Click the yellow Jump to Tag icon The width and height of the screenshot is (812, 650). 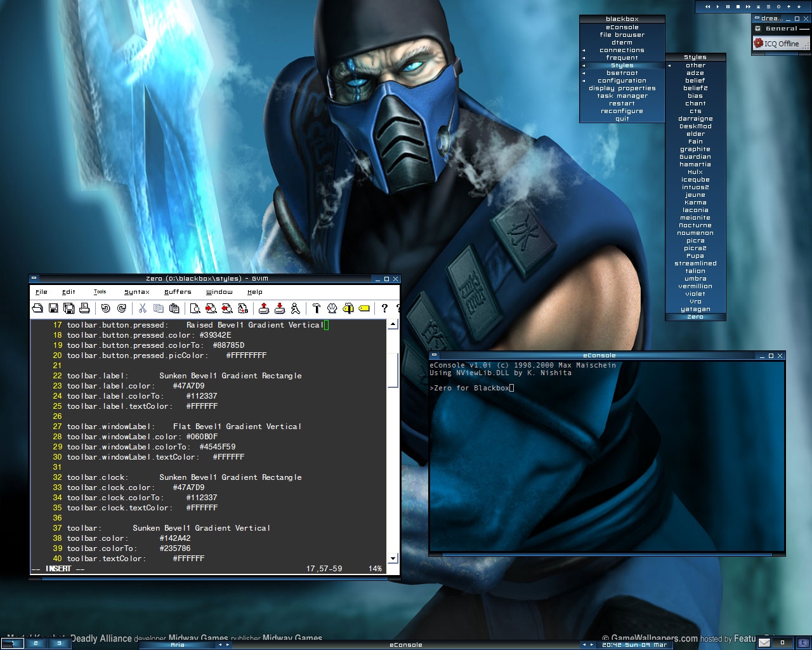click(x=364, y=308)
